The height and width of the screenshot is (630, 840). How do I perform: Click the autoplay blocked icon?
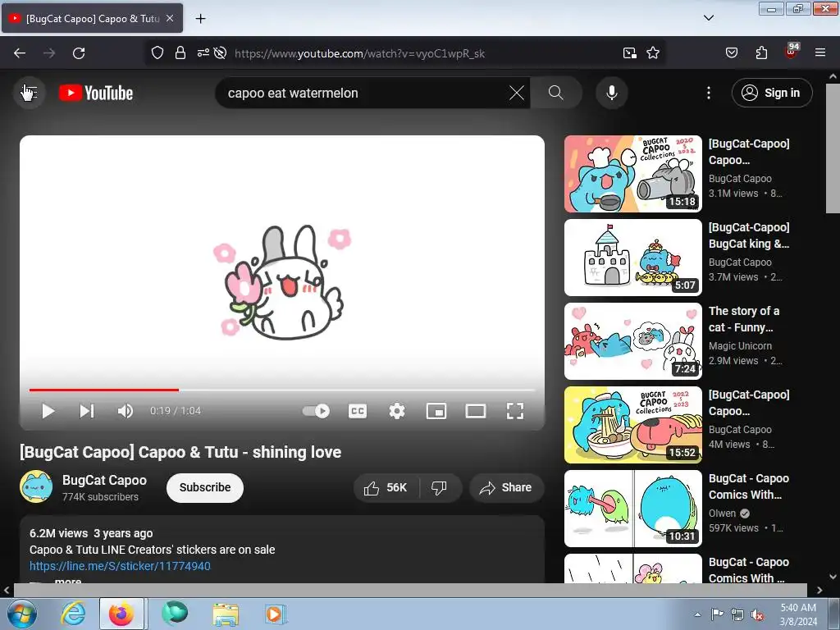[220, 53]
